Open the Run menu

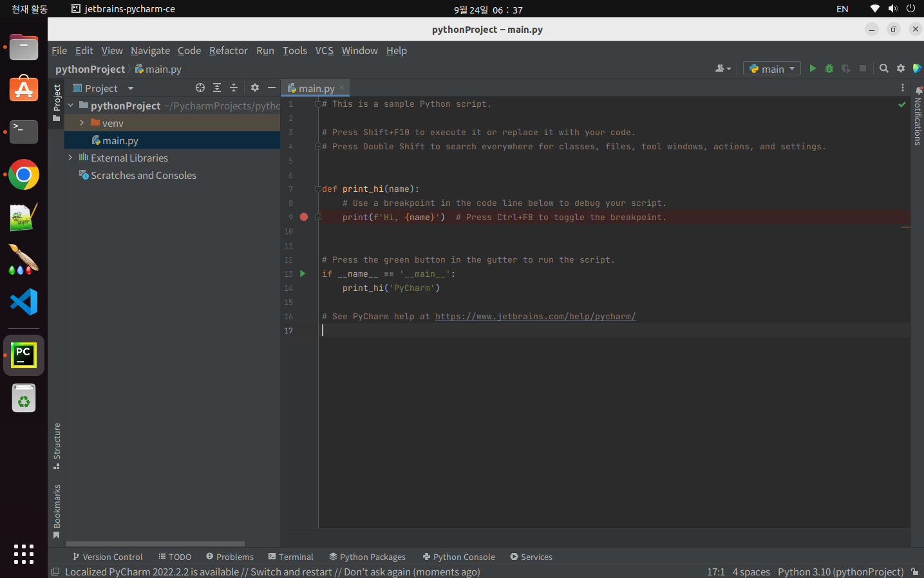[265, 50]
